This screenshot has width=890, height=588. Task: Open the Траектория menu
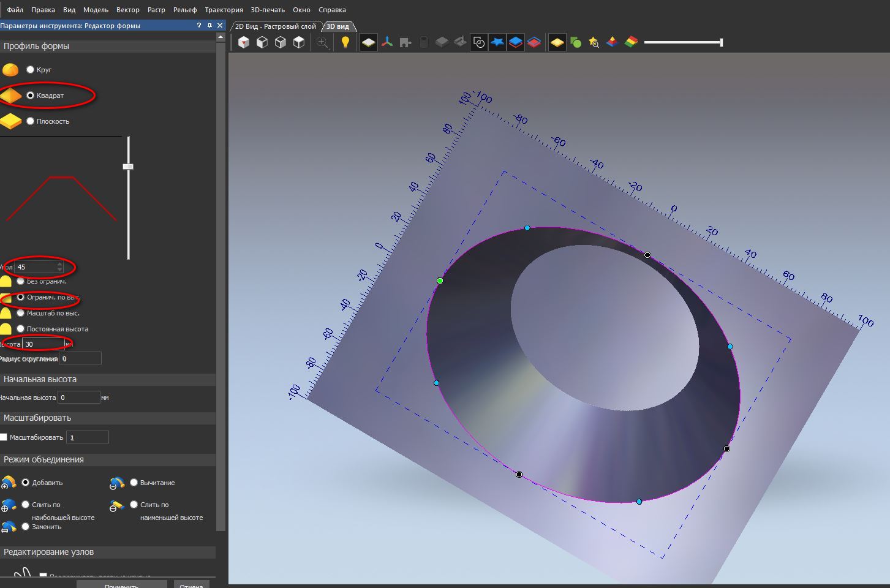pyautogui.click(x=224, y=10)
